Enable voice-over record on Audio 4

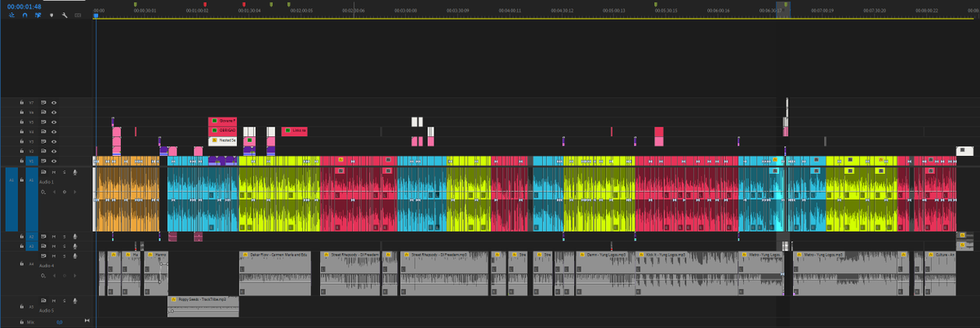[x=74, y=255]
